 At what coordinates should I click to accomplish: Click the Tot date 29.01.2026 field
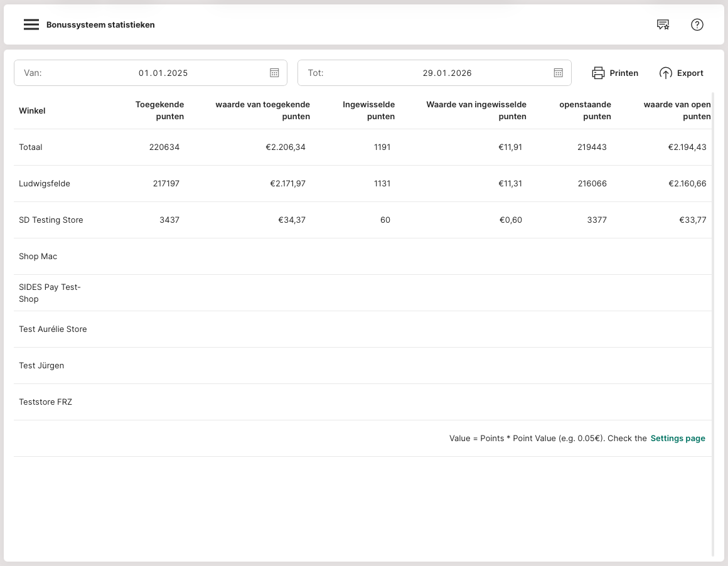coord(447,73)
